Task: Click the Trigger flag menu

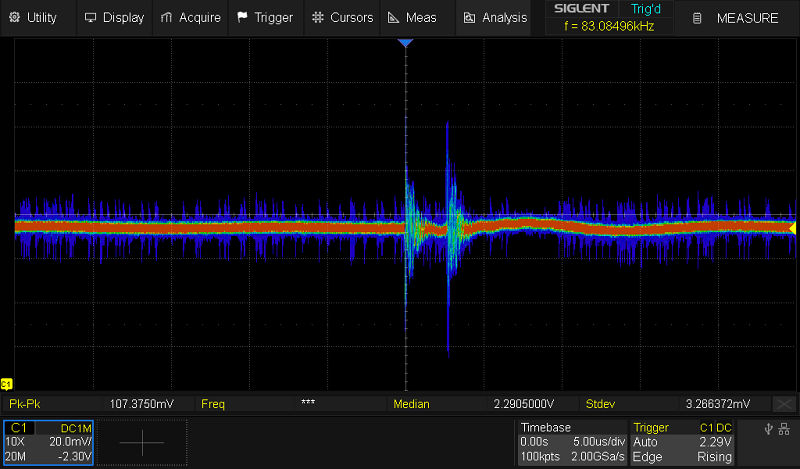Action: click(265, 17)
